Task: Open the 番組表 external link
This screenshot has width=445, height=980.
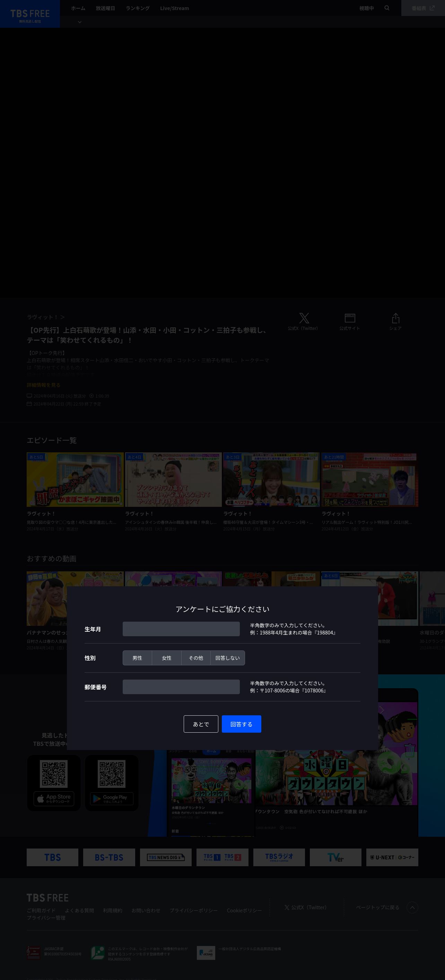Action: (x=423, y=8)
